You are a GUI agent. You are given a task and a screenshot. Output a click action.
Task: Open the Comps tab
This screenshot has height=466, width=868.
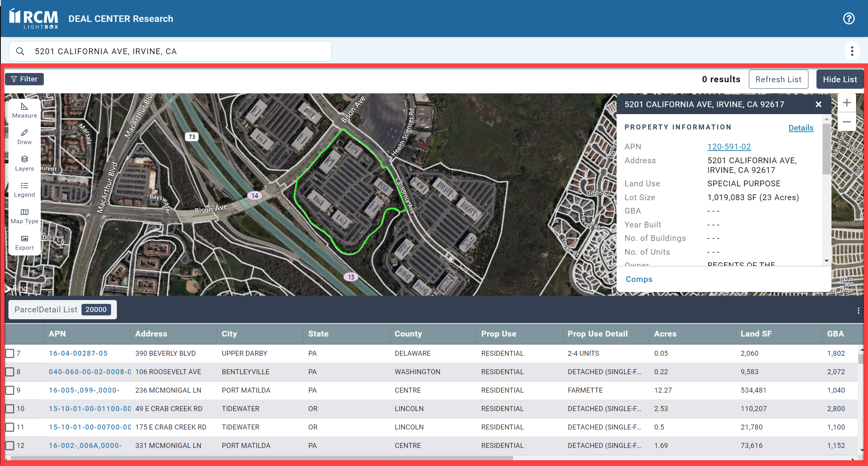point(639,279)
